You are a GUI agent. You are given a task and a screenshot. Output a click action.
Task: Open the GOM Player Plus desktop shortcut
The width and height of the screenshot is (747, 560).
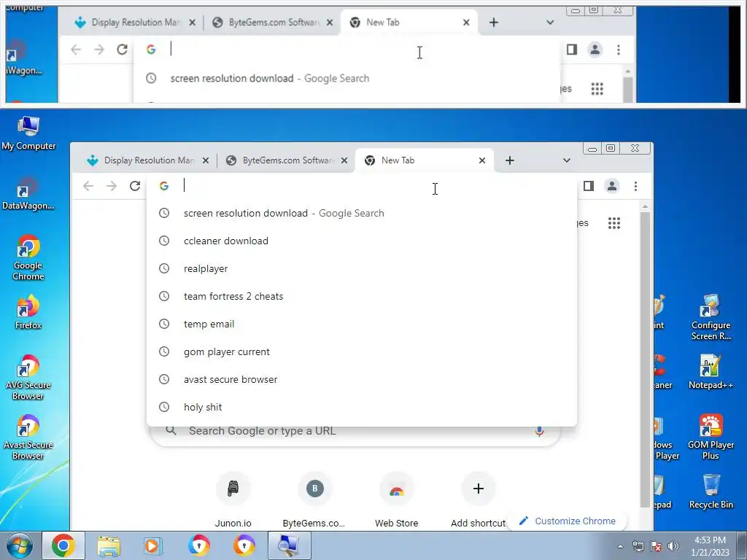pos(711,437)
